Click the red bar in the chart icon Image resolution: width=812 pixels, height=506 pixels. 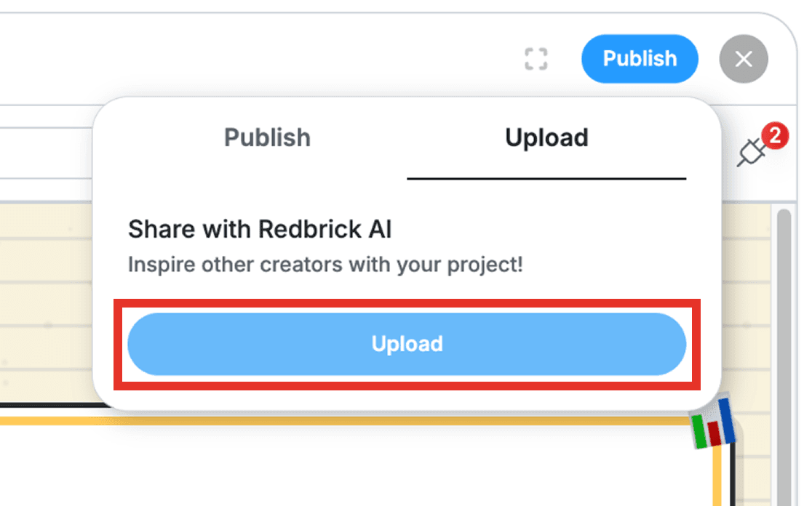(714, 433)
